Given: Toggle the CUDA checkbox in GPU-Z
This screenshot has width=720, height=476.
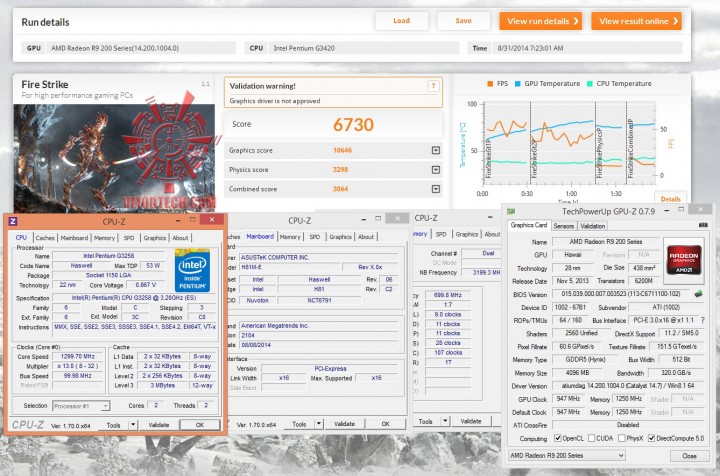Looking at the screenshot, I should click(x=591, y=438).
